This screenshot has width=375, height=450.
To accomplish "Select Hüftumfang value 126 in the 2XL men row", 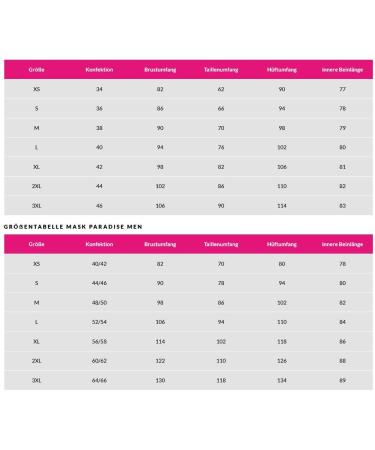I will [282, 361].
